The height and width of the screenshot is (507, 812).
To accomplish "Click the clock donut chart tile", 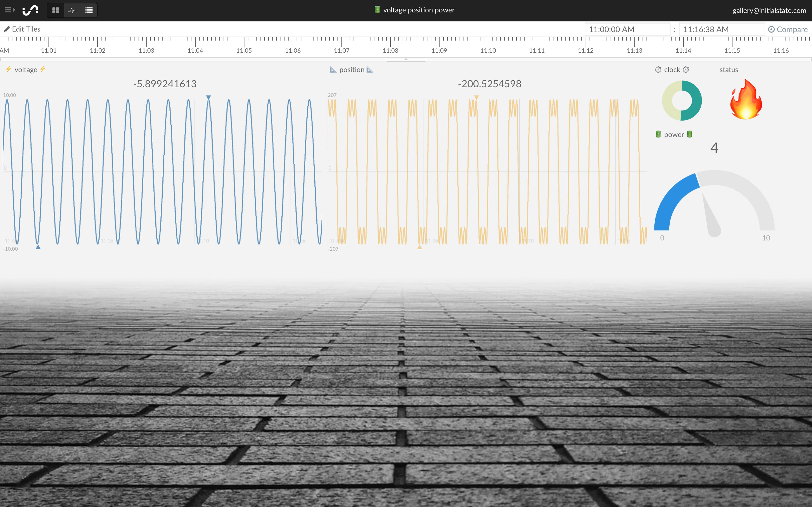I will [681, 100].
